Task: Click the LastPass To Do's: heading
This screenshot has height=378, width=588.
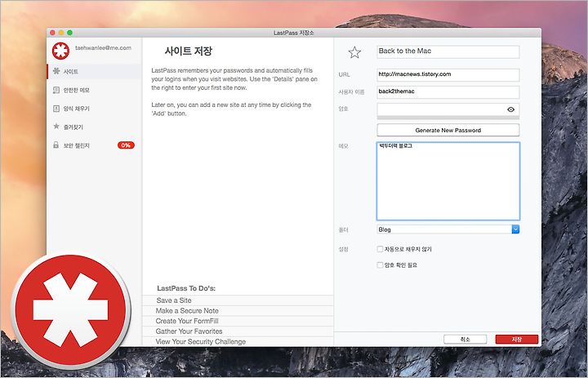Action: pyautogui.click(x=186, y=288)
